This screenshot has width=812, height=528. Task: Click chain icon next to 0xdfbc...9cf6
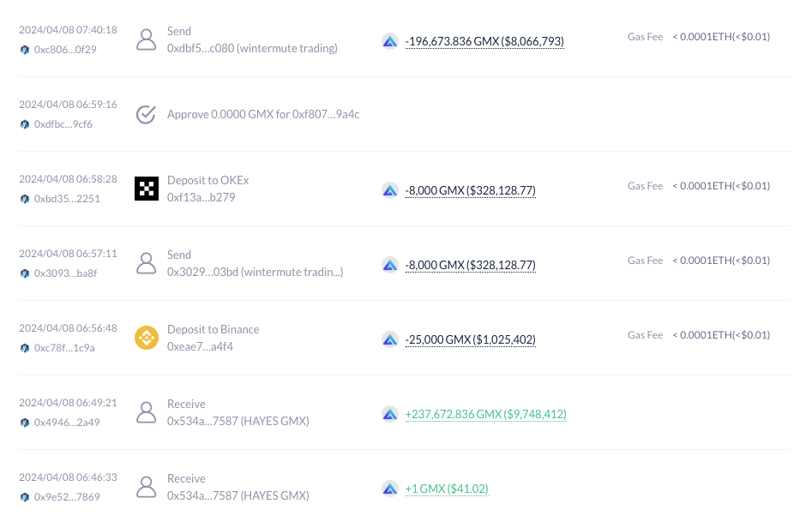pyautogui.click(x=24, y=124)
